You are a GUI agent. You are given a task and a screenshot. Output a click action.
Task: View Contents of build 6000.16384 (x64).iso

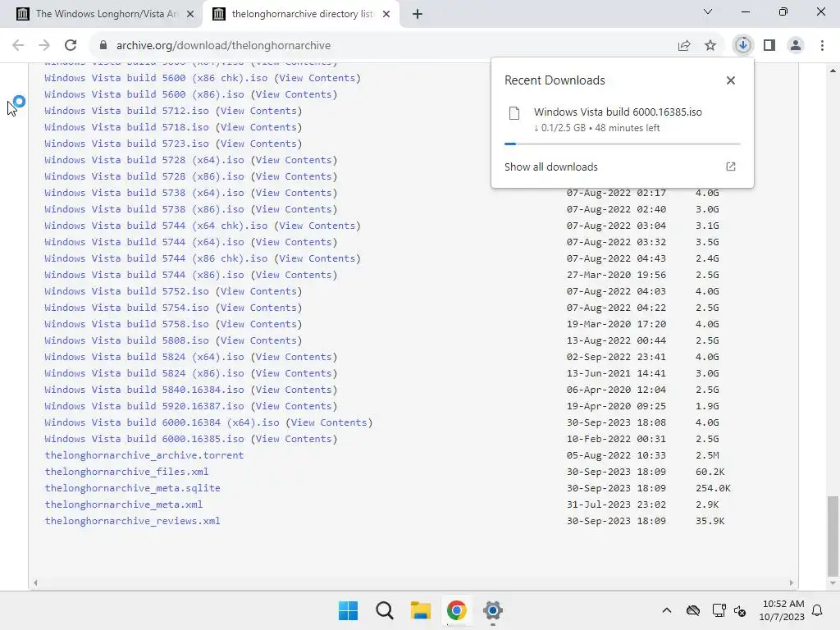(329, 422)
